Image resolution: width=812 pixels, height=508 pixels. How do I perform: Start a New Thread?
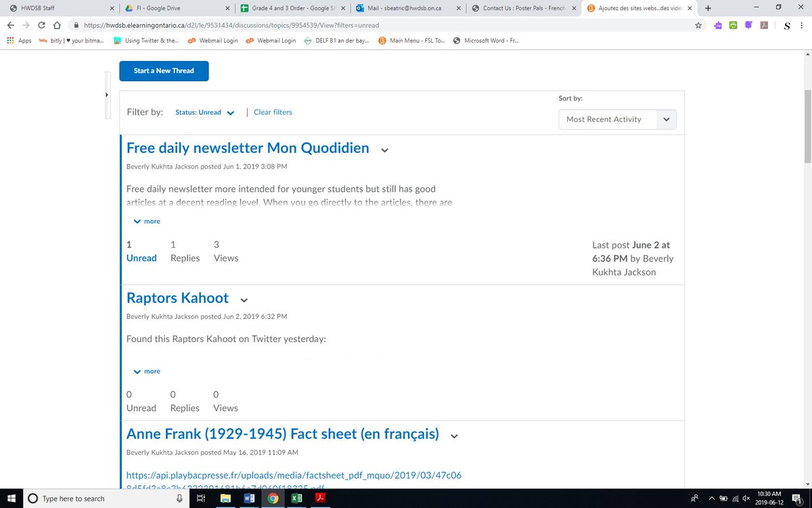point(164,70)
